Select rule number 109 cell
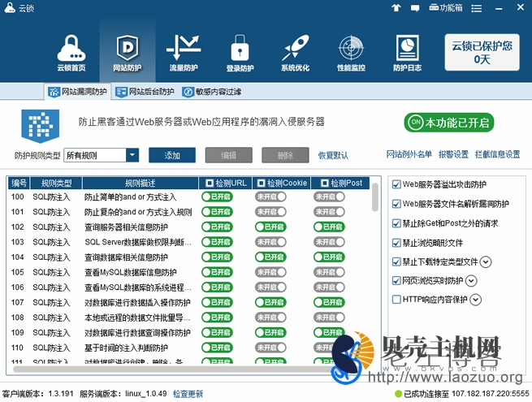The image size is (532, 402). pyautogui.click(x=17, y=332)
